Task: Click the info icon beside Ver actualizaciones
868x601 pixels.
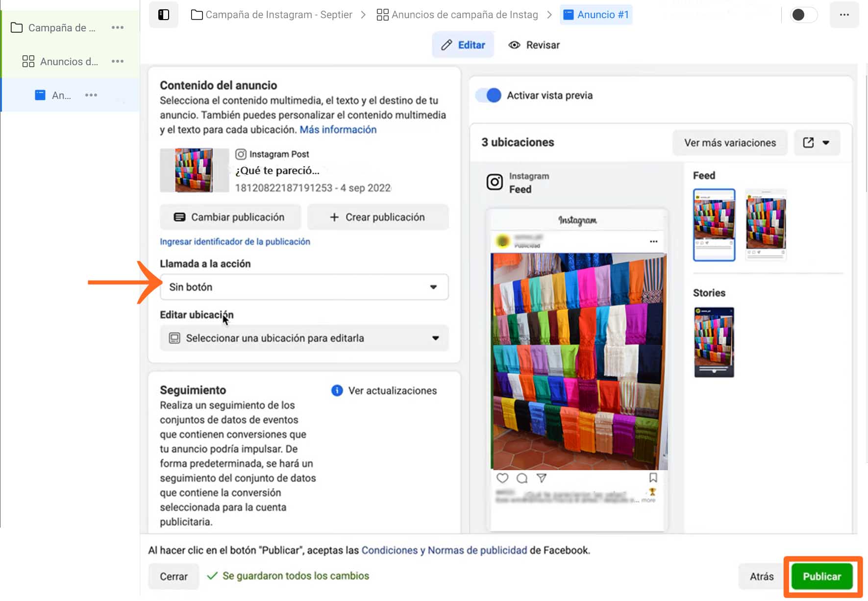Action: pyautogui.click(x=336, y=390)
